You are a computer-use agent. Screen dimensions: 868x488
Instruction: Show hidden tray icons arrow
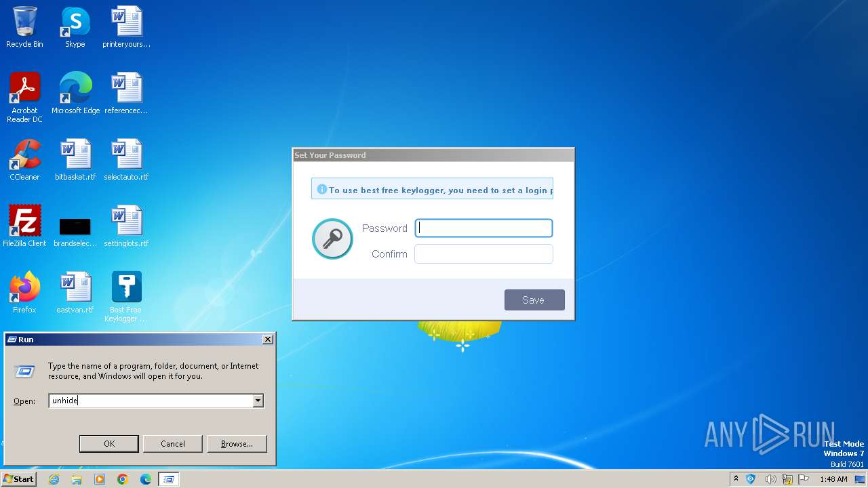[x=736, y=479]
